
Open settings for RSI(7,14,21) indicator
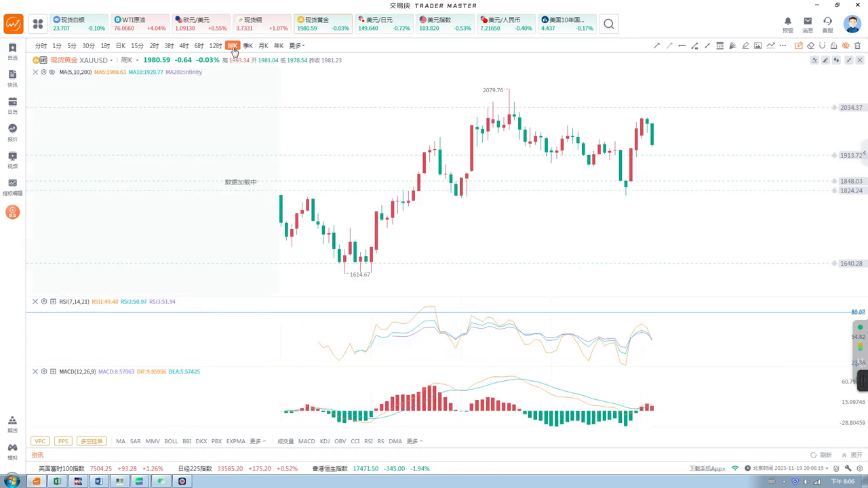(x=44, y=302)
